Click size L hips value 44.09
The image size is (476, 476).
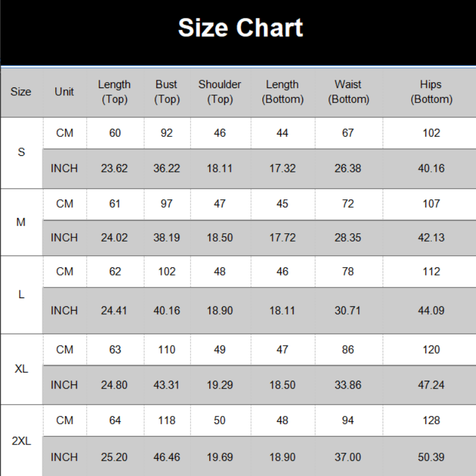coord(431,311)
